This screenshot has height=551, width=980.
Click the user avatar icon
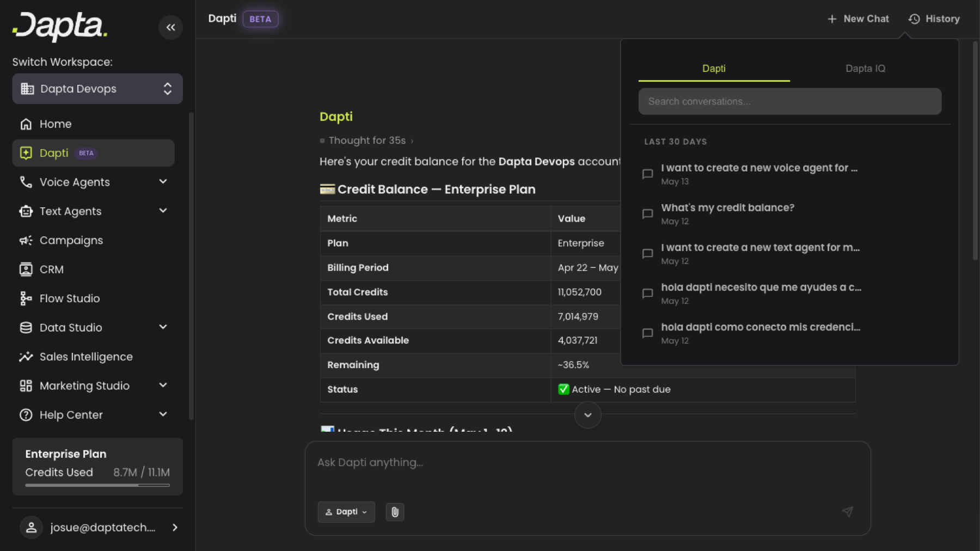pyautogui.click(x=32, y=528)
